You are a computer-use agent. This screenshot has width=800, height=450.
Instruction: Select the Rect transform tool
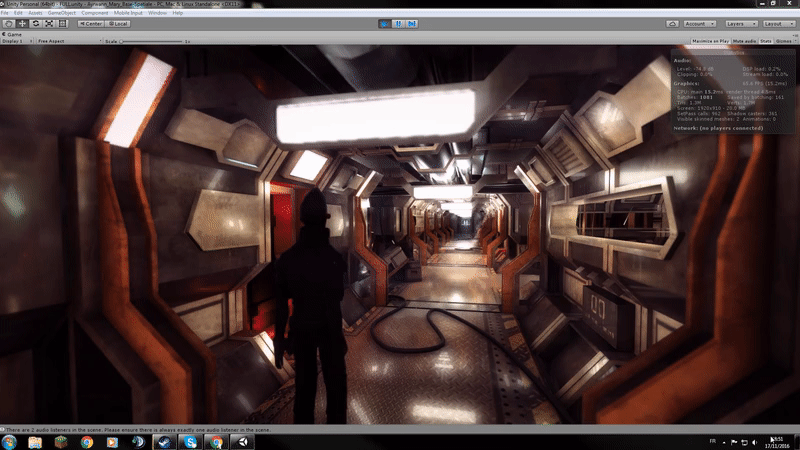[62, 23]
